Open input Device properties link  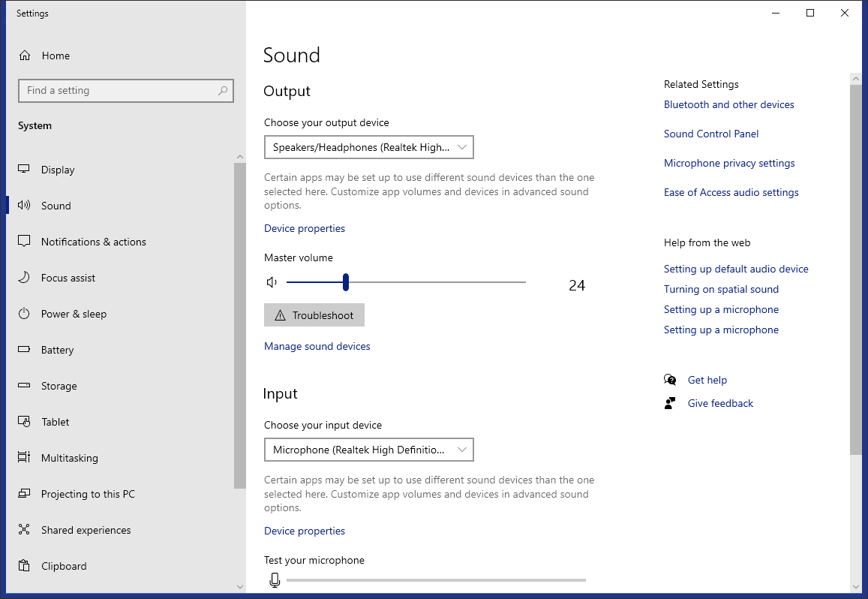[x=305, y=531]
